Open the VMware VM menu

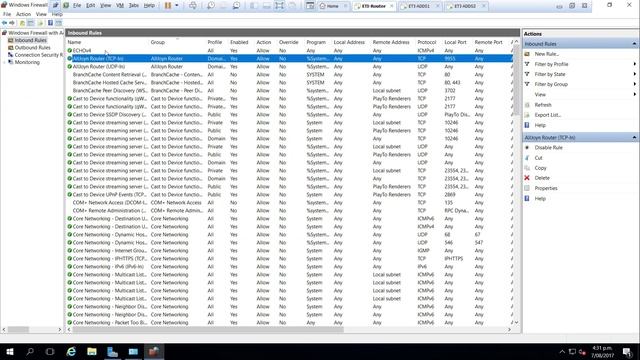(x=120, y=6)
